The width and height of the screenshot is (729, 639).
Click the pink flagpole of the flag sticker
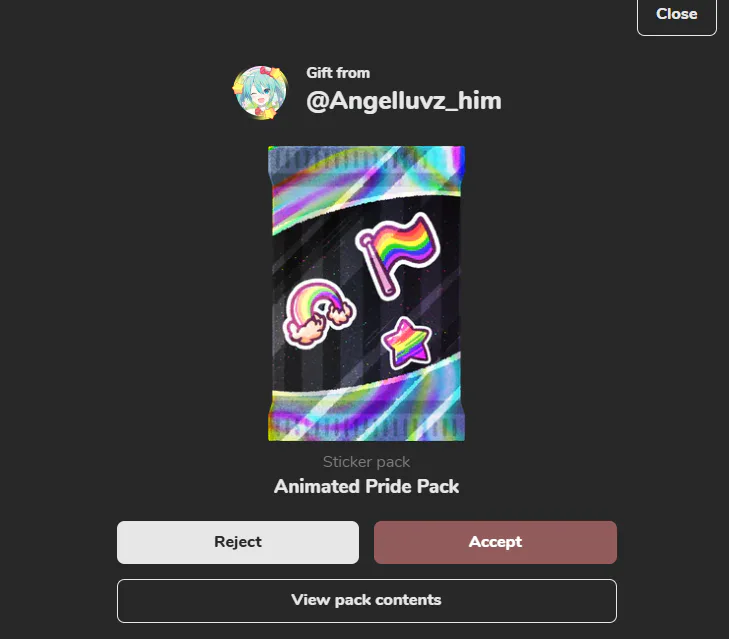click(x=378, y=267)
